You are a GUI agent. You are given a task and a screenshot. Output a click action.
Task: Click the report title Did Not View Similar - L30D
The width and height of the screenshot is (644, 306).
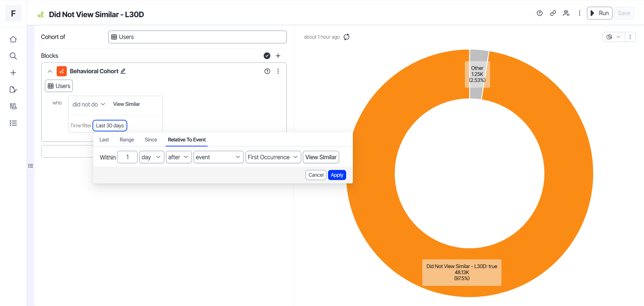coord(97,14)
